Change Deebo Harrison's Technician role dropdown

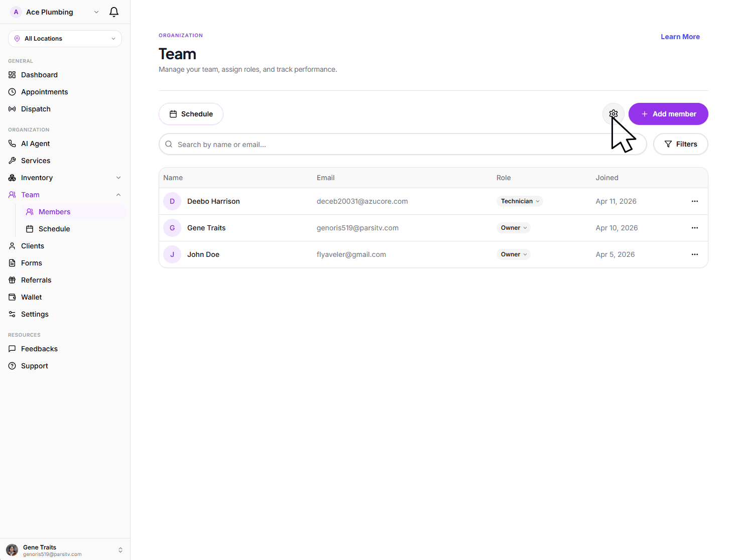tap(520, 201)
